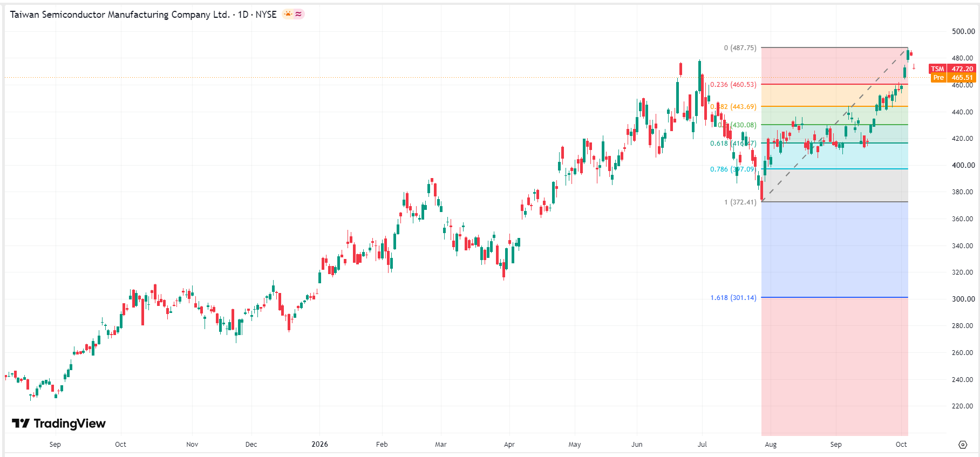Click the Fibonacci label 1 (372.41)
The height and width of the screenshot is (457, 980).
click(x=740, y=202)
